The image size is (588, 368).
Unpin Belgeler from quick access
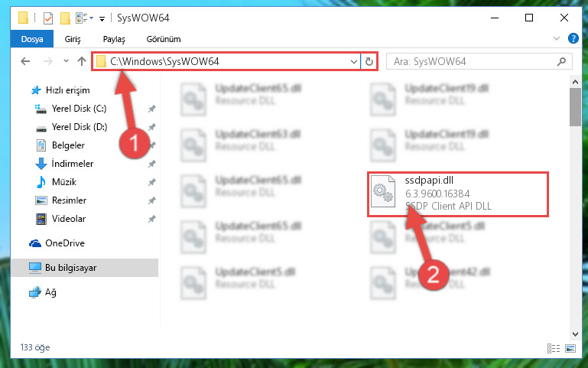pos(152,145)
